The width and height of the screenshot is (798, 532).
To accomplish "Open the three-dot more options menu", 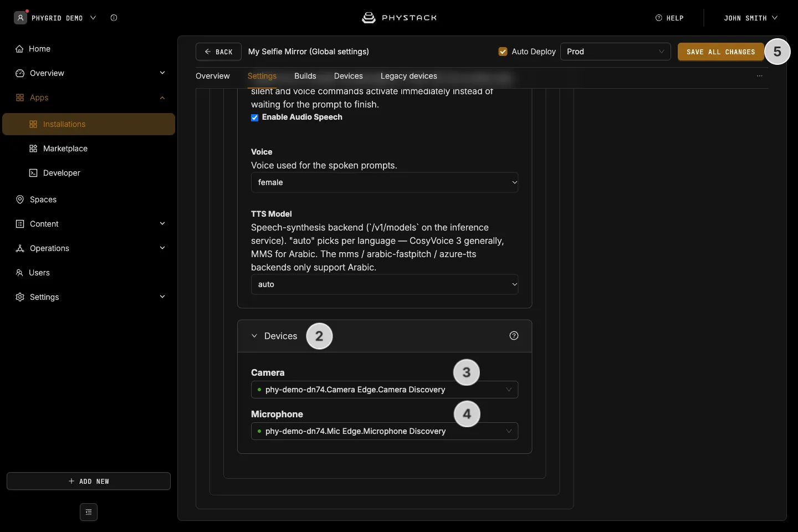I will (759, 76).
